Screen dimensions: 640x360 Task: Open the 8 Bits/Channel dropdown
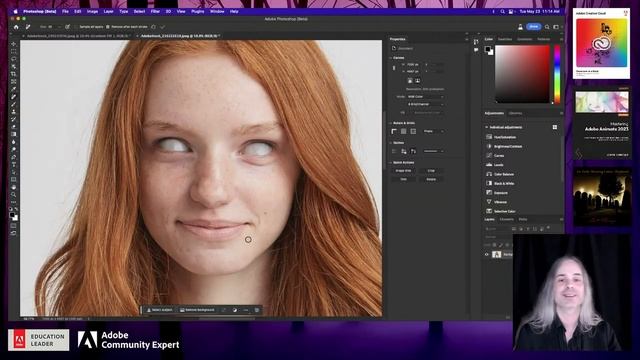(x=426, y=104)
